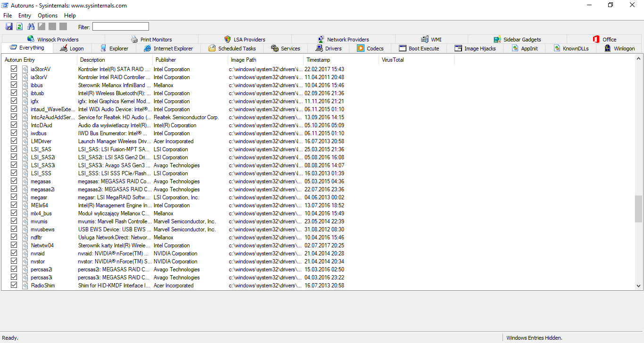Disable the ibtusb autorun entry

pos(14,93)
